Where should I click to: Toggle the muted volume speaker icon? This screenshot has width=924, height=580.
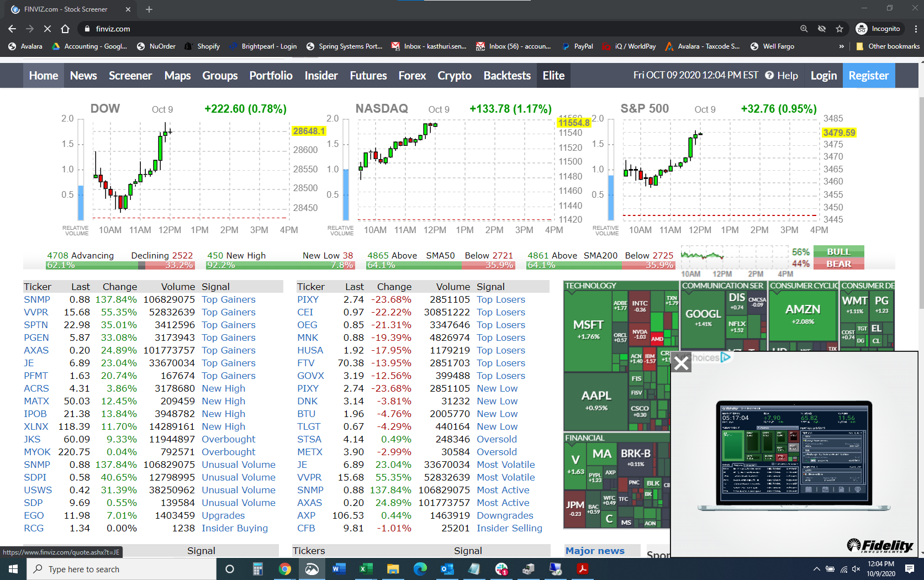[x=857, y=569]
